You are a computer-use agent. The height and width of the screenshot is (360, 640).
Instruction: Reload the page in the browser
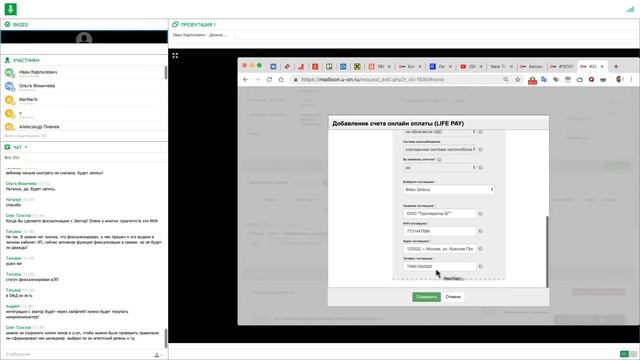point(269,80)
